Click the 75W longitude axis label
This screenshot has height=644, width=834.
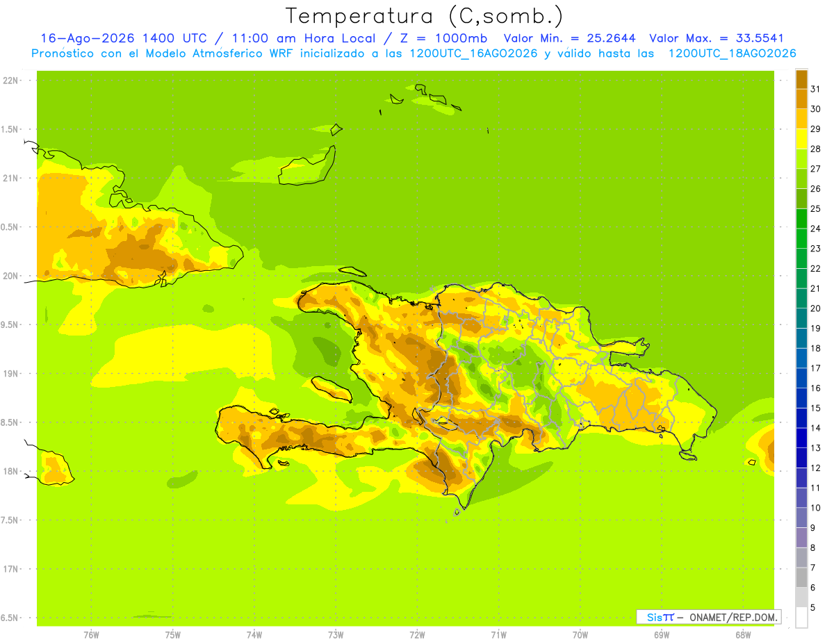click(x=173, y=634)
